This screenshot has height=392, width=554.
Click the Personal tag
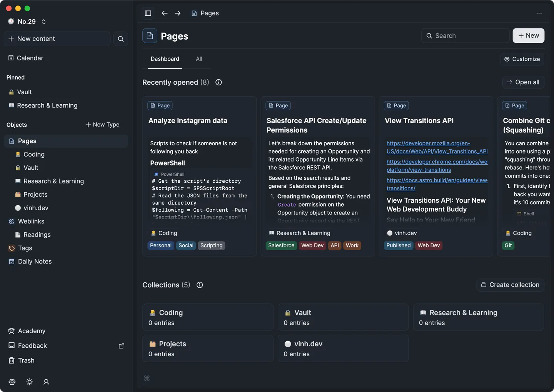(x=161, y=245)
